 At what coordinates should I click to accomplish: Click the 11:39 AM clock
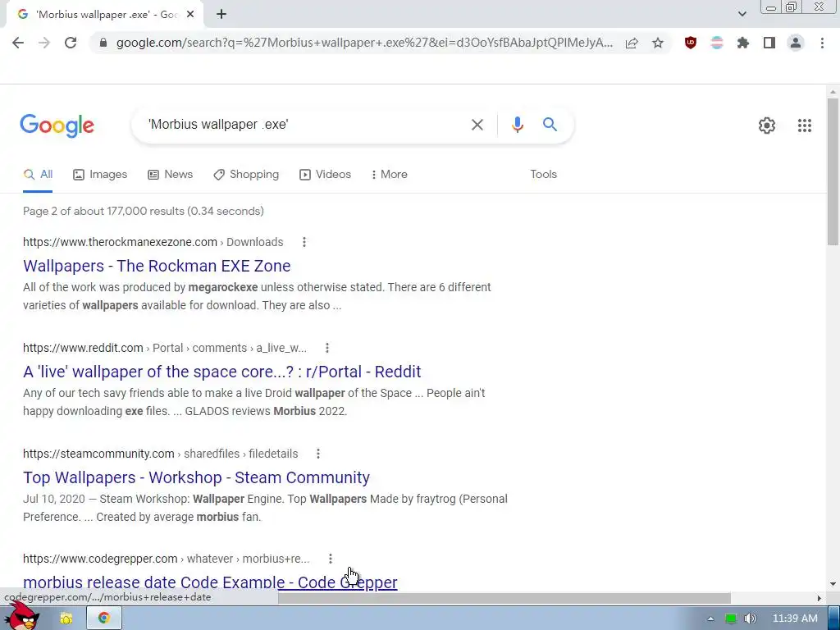795,619
